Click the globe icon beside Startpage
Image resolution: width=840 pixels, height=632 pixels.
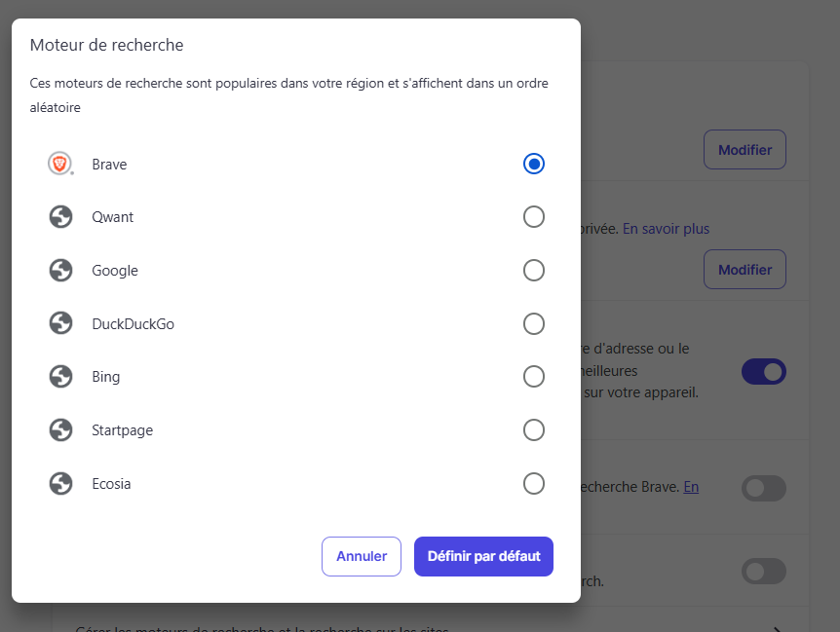(x=61, y=429)
